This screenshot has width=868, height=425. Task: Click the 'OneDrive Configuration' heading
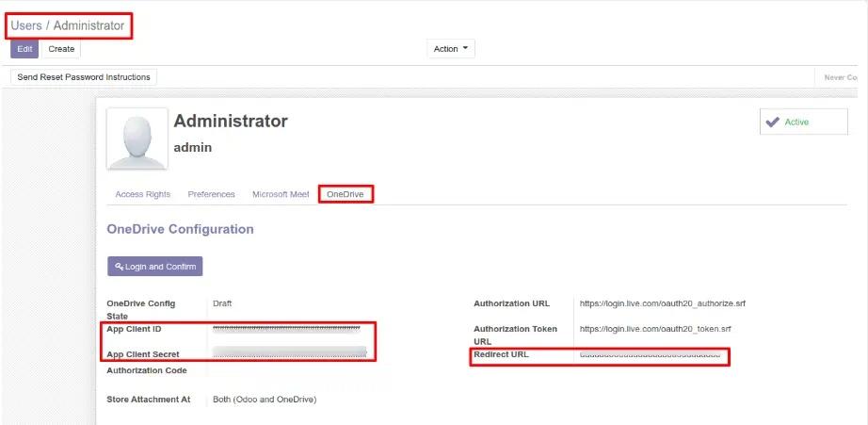click(x=180, y=229)
